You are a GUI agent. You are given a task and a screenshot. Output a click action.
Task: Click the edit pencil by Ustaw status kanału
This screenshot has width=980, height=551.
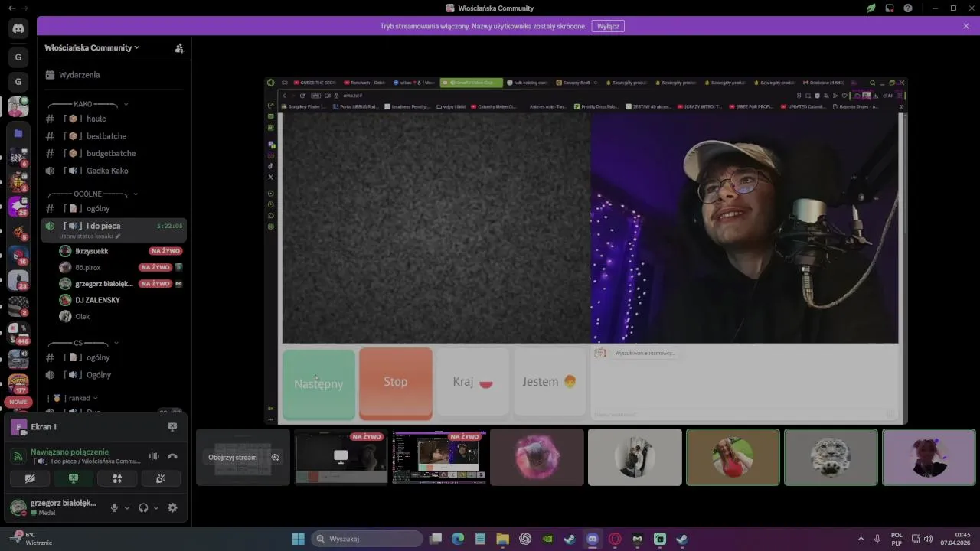pyautogui.click(x=118, y=236)
